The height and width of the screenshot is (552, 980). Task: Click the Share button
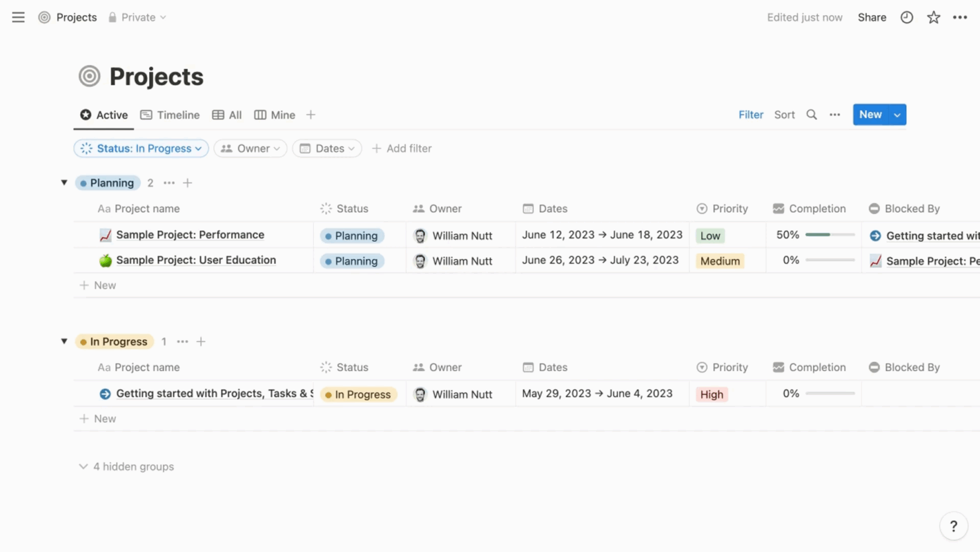pos(871,17)
